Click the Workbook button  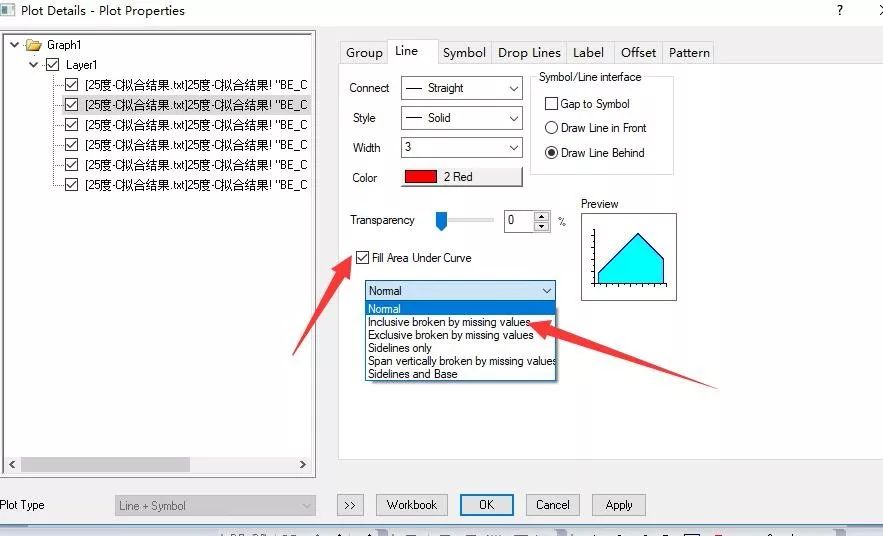click(x=412, y=505)
